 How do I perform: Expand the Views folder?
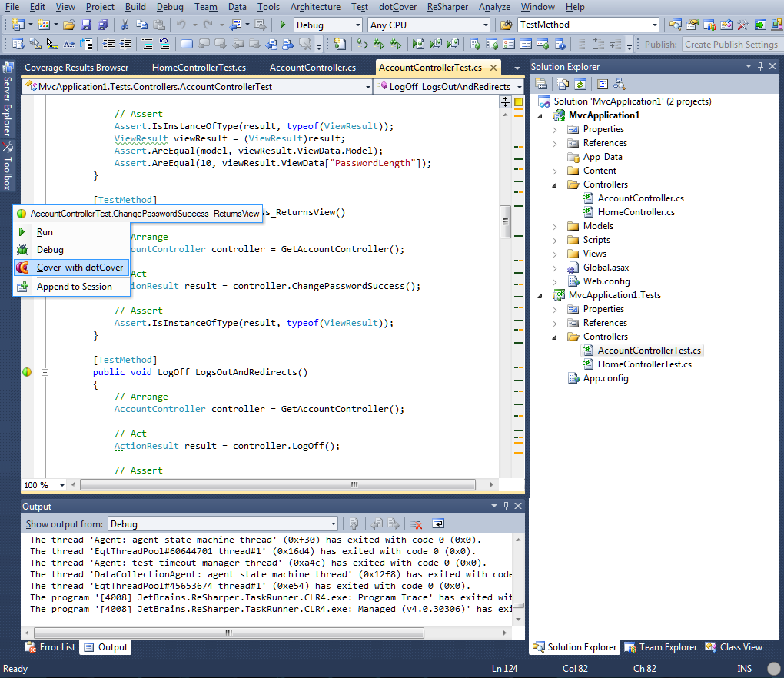554,254
